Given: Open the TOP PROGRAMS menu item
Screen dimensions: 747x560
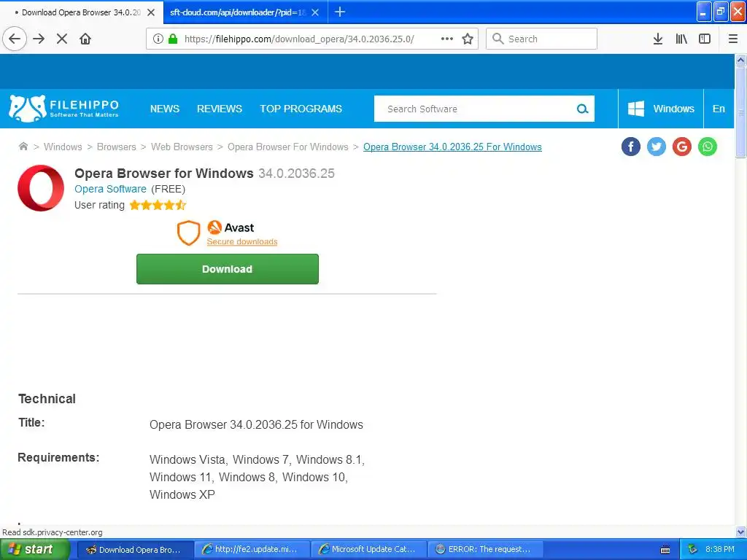Looking at the screenshot, I should (x=301, y=109).
